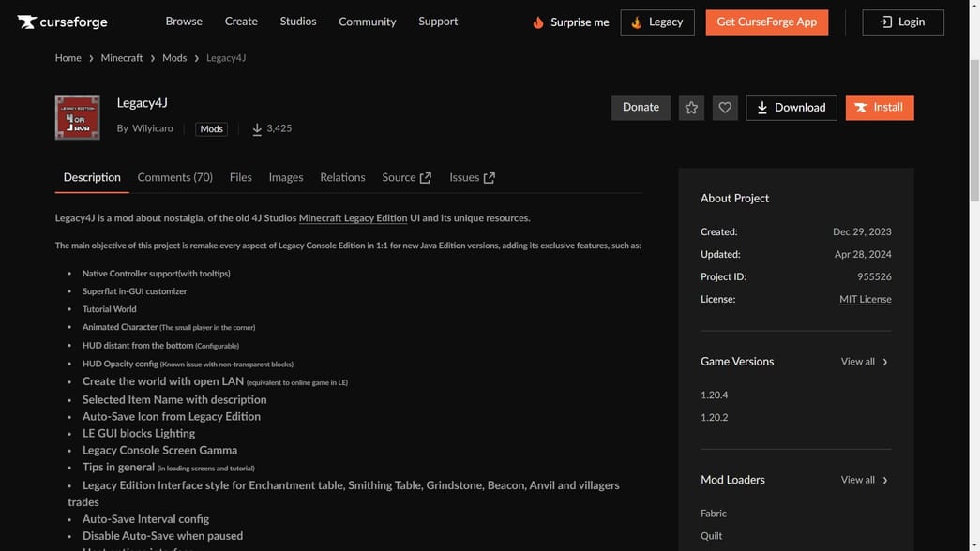Screen dimensions: 980x551
Task: Click the icon on the Legacy button
Action: click(x=639, y=22)
